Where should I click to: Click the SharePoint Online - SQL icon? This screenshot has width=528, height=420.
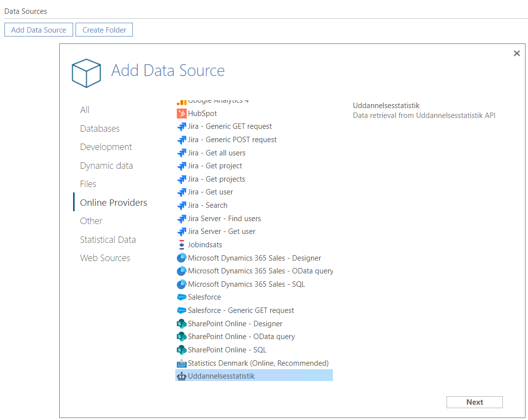(x=181, y=350)
